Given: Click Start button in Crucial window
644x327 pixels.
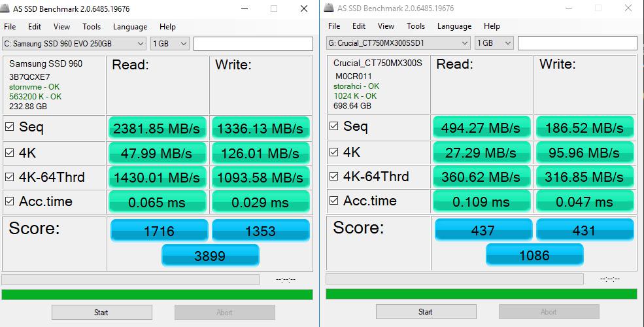Looking at the screenshot, I should (426, 312).
